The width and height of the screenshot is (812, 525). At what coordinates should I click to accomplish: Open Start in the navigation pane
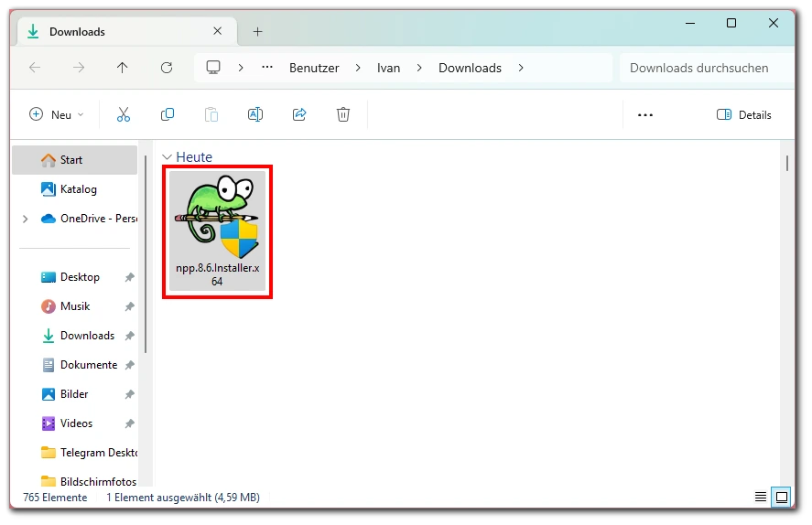(74, 160)
